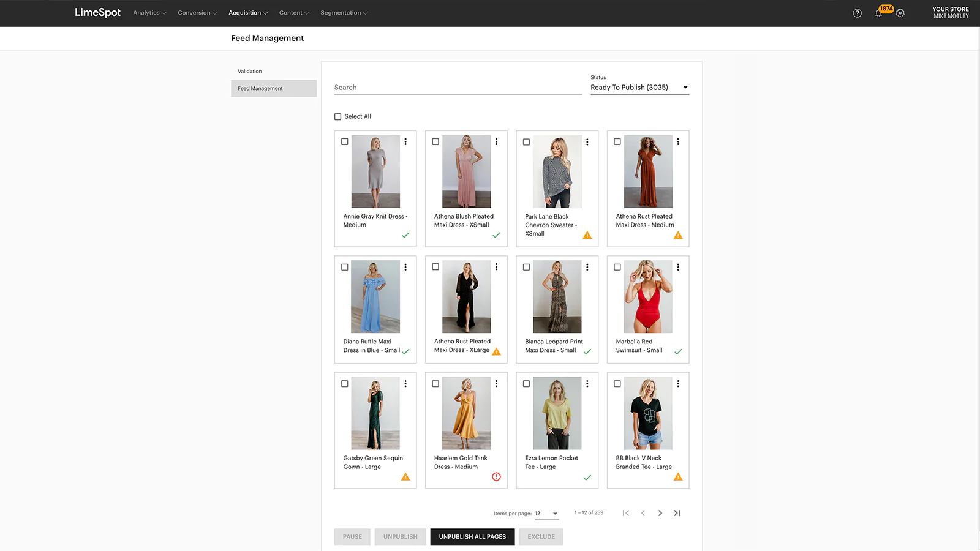980x551 pixels.
Task: Jump to last page of products
Action: point(677,513)
